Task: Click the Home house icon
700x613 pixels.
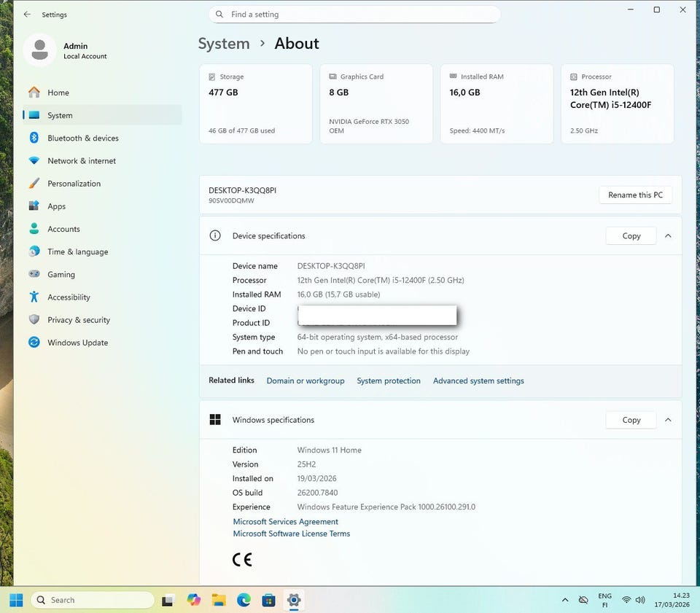Action: tap(34, 92)
